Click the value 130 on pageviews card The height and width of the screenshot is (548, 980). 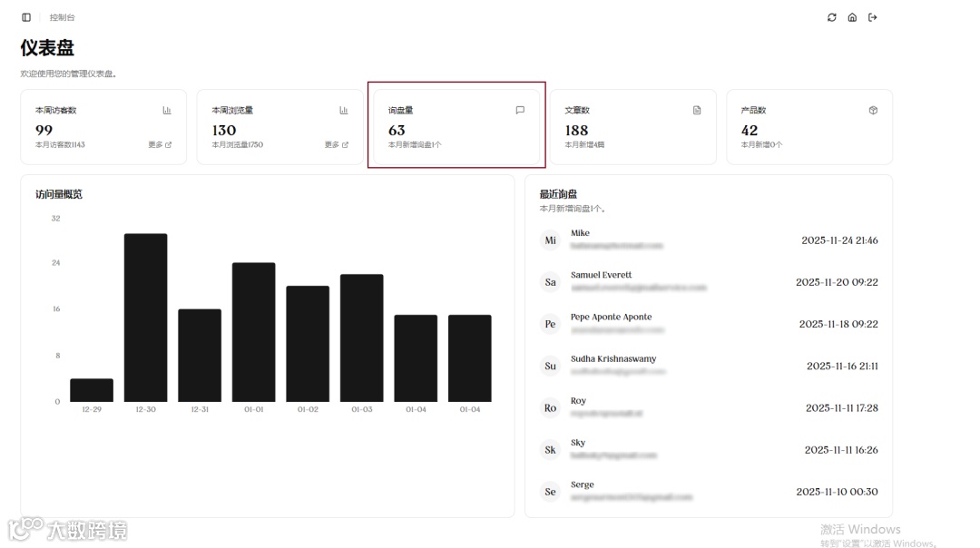224,130
